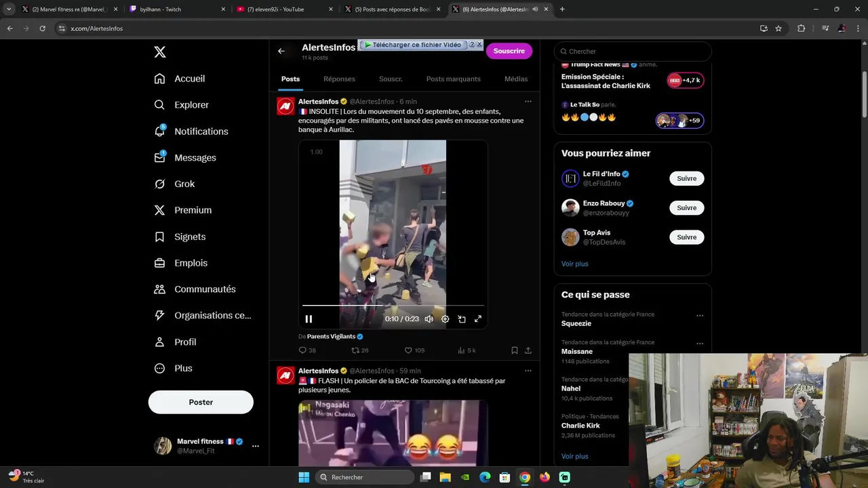Bookmark this page with the star

tap(778, 28)
